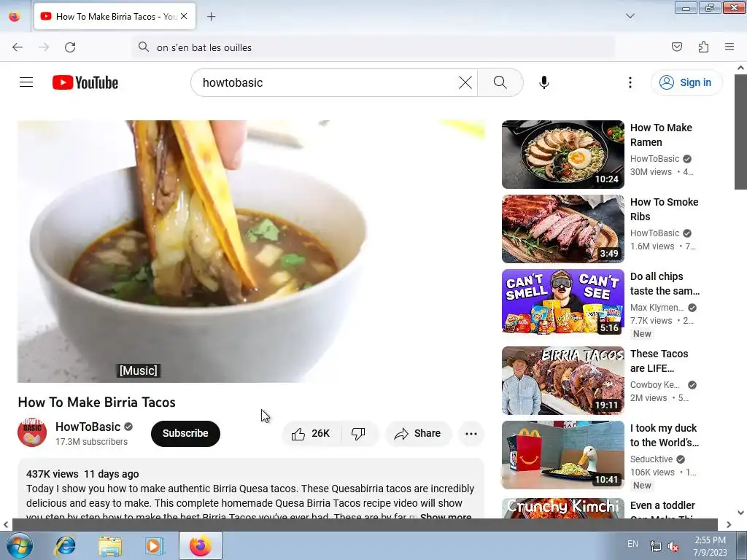Sign in to YouTube
Image resolution: width=747 pixels, height=560 pixels.
point(686,82)
